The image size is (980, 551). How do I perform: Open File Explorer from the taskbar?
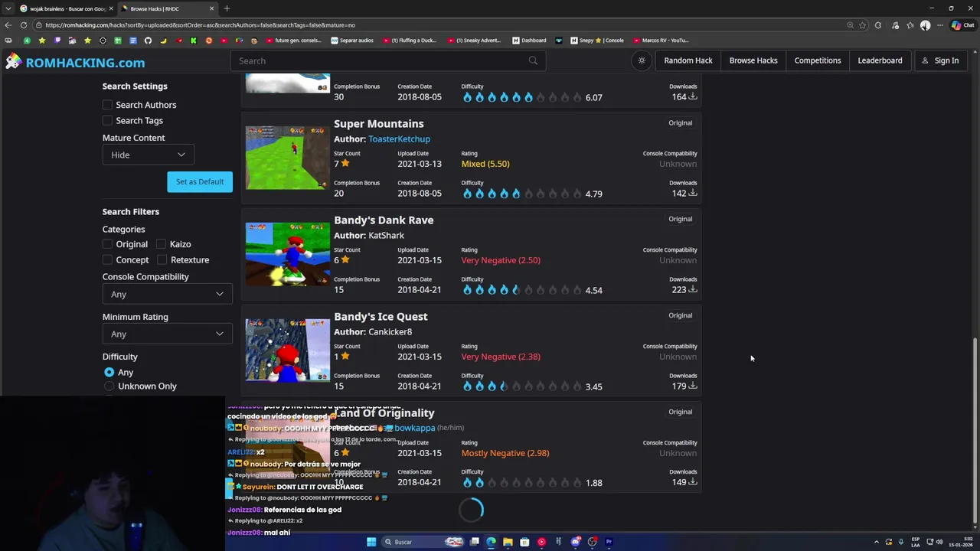click(x=508, y=542)
